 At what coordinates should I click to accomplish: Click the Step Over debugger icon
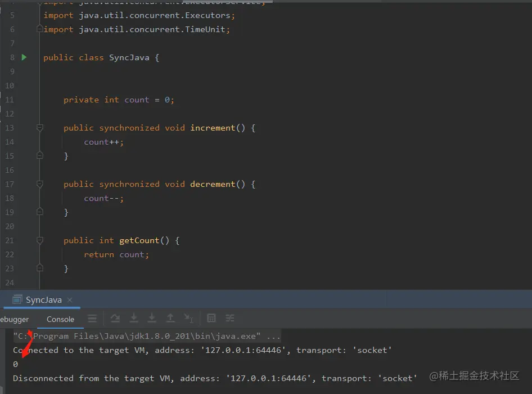pyautogui.click(x=115, y=318)
